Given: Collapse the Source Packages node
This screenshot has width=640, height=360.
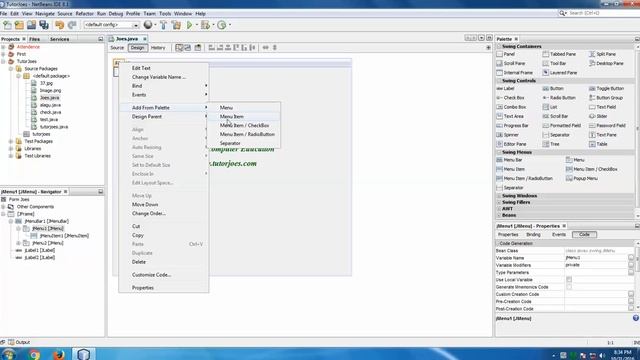Looking at the screenshot, I should tap(11, 69).
